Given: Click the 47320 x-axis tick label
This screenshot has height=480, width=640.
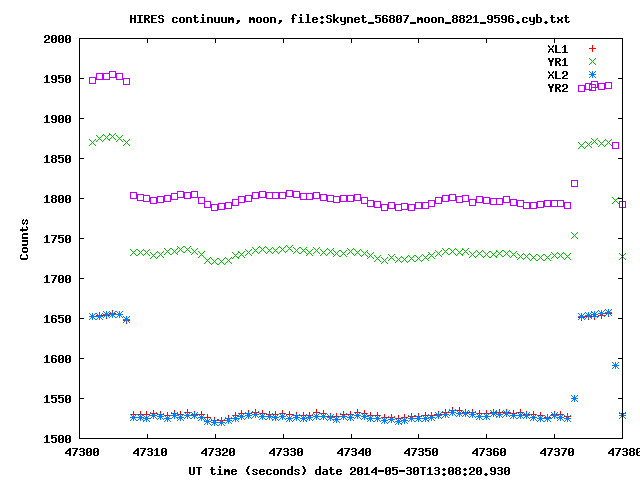Looking at the screenshot, I should click(x=218, y=452).
